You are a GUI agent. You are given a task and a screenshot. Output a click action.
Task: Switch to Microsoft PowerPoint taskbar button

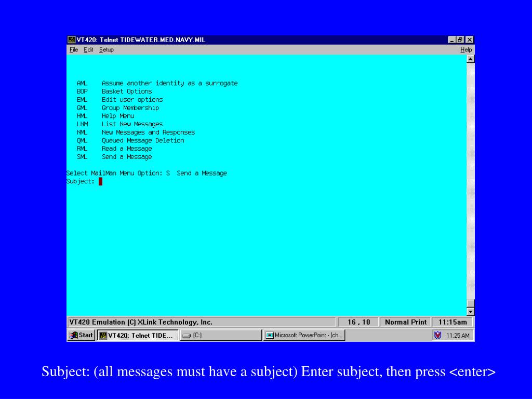pos(304,335)
